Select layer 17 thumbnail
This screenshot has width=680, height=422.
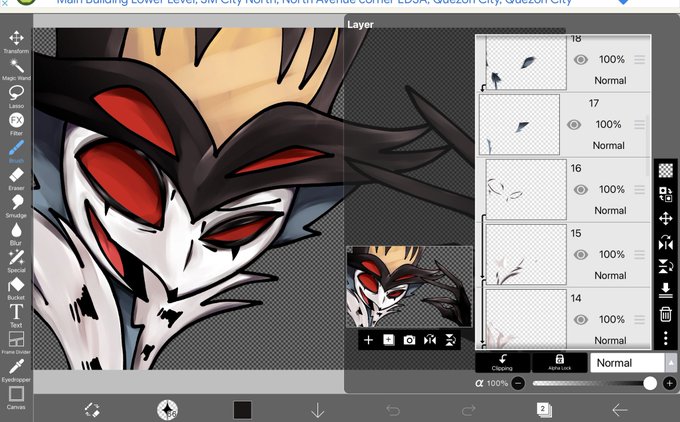tap(519, 124)
